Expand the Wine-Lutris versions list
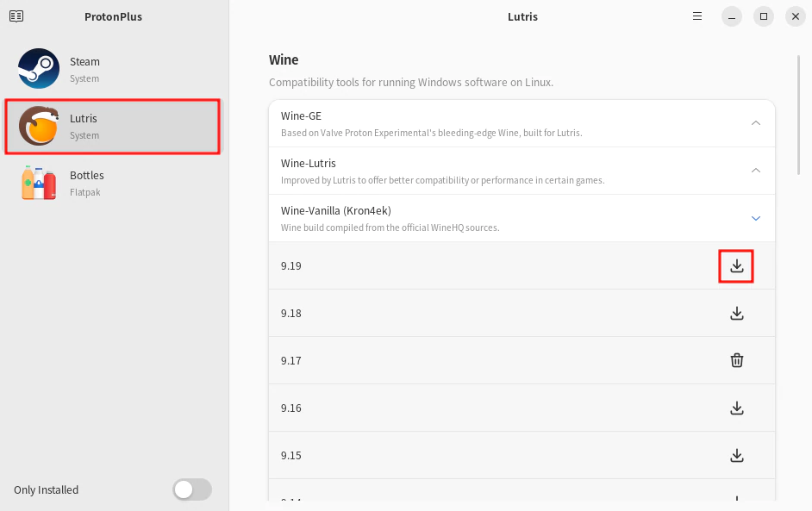This screenshot has width=812, height=511. pyautogui.click(x=756, y=171)
